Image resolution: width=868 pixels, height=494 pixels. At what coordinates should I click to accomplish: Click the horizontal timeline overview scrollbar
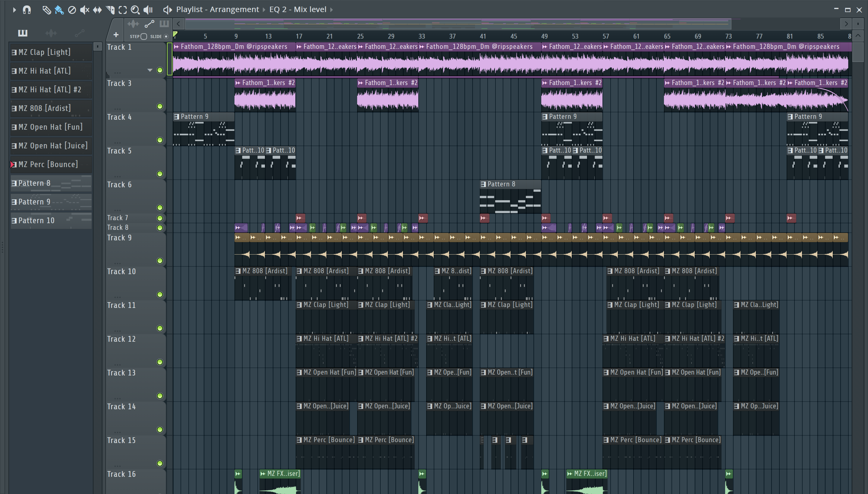point(458,24)
